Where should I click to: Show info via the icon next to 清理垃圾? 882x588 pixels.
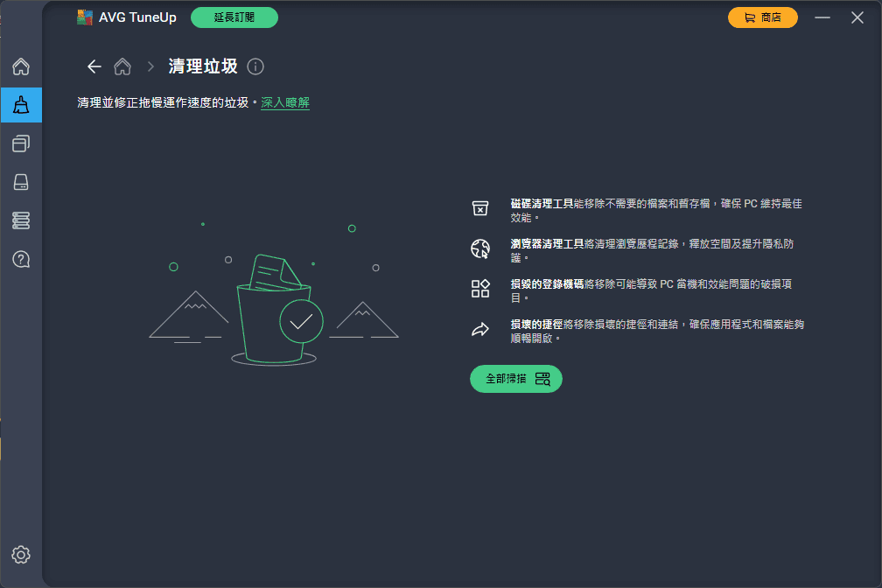[x=255, y=66]
